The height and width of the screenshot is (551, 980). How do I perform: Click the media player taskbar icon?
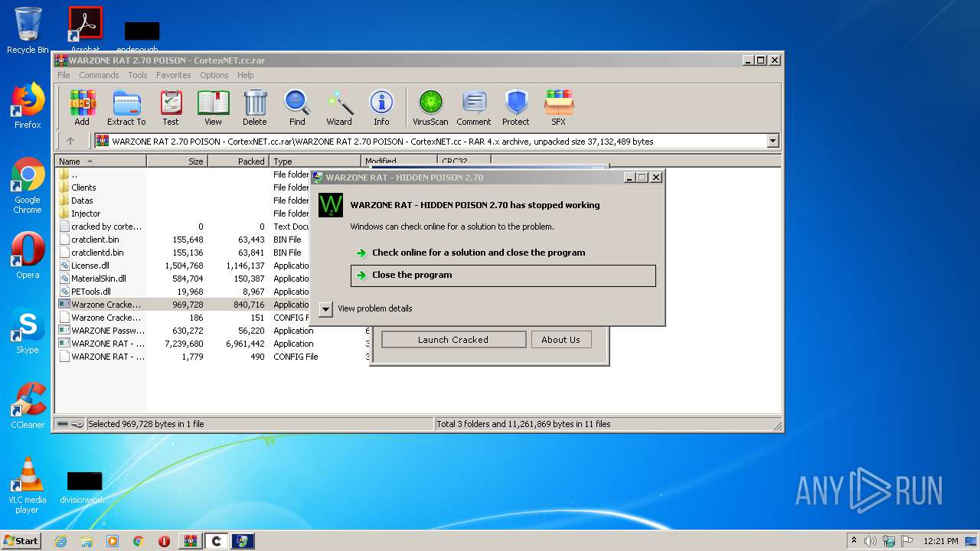click(113, 541)
